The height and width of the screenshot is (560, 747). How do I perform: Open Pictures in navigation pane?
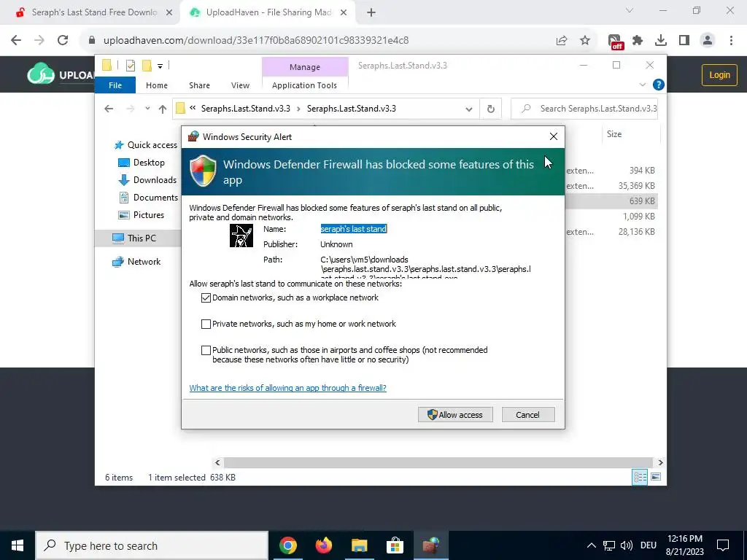click(x=141, y=215)
